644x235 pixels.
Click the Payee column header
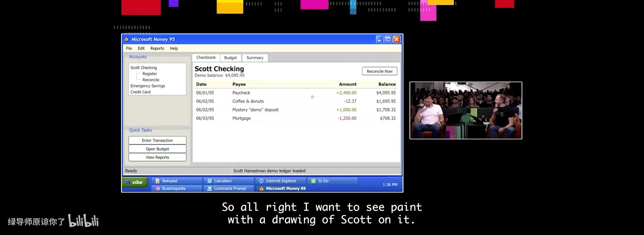239,84
